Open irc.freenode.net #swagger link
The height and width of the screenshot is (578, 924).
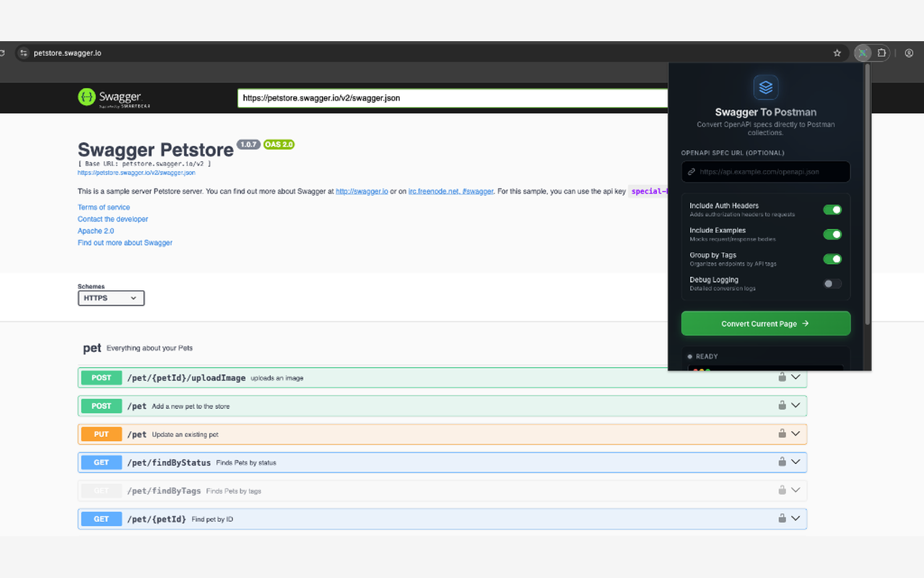click(451, 191)
